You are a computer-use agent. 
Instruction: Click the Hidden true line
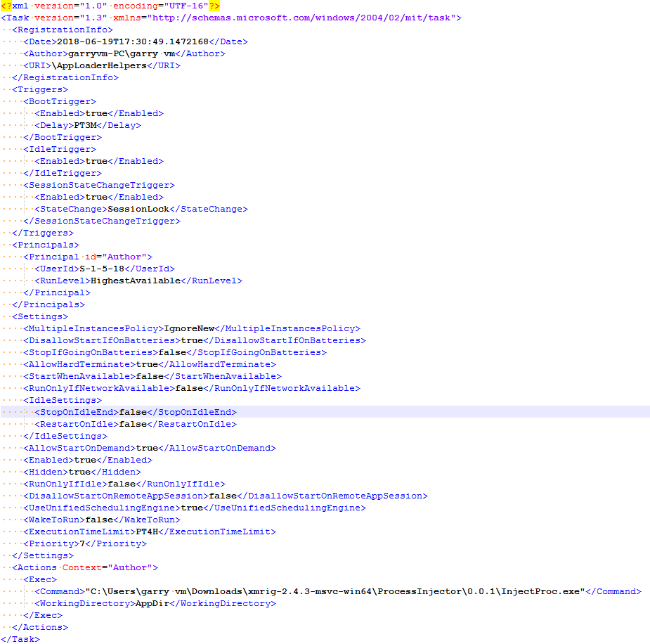coord(82,472)
